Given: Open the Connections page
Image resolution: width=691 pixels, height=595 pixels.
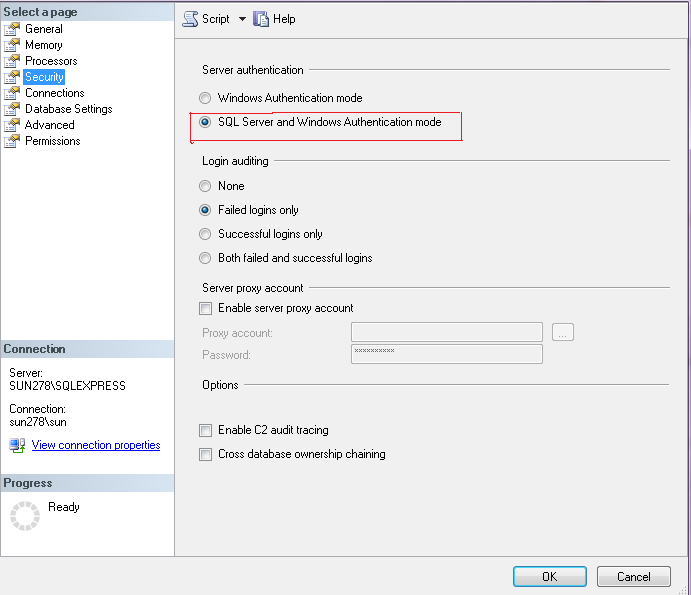Looking at the screenshot, I should 55,93.
